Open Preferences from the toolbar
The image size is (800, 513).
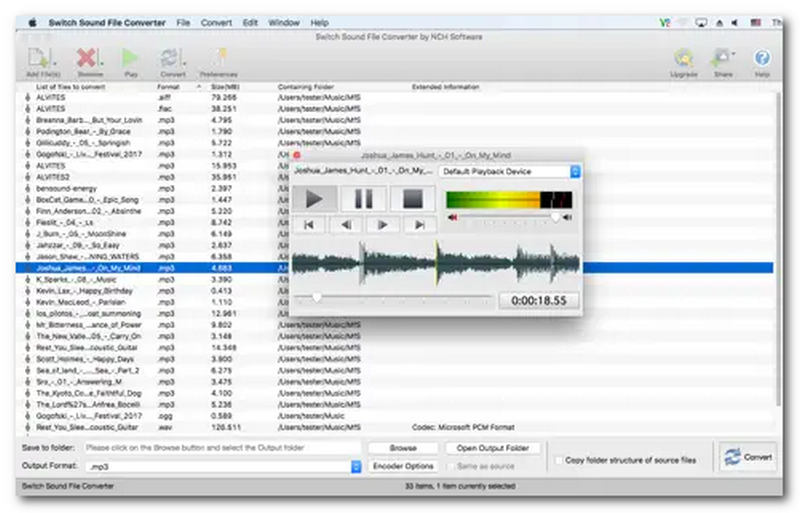[219, 62]
